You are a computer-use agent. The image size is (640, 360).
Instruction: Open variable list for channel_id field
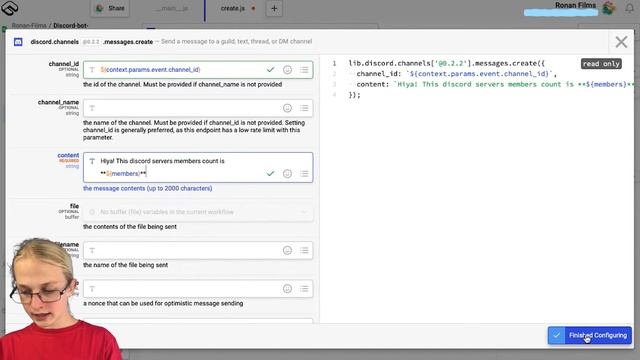point(304,70)
